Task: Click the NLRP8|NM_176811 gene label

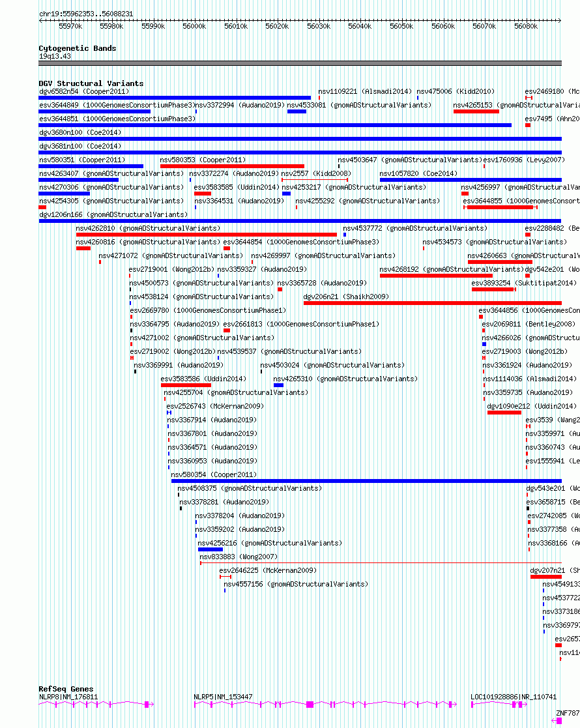Action: point(68,697)
